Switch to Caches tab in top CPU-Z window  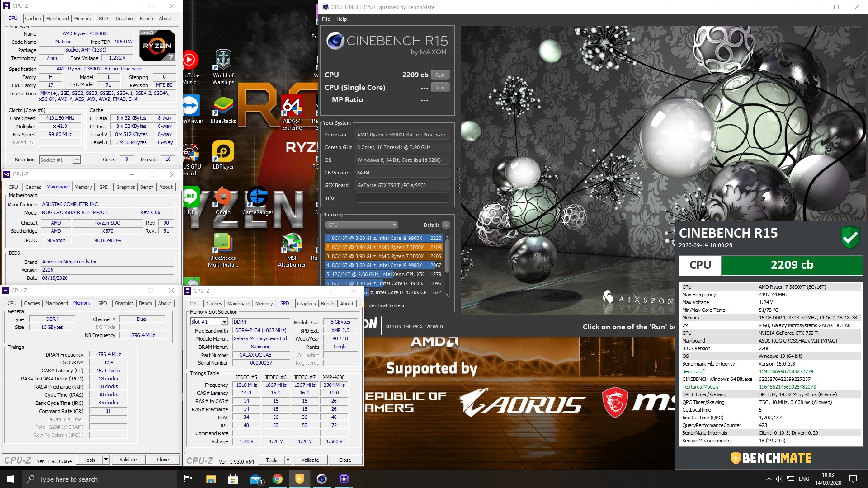tap(33, 19)
